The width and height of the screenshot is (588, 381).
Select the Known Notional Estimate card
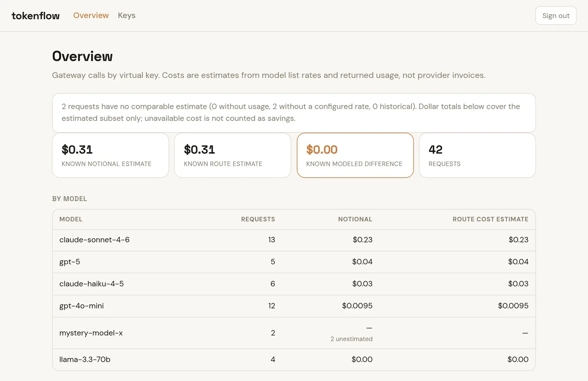click(110, 155)
